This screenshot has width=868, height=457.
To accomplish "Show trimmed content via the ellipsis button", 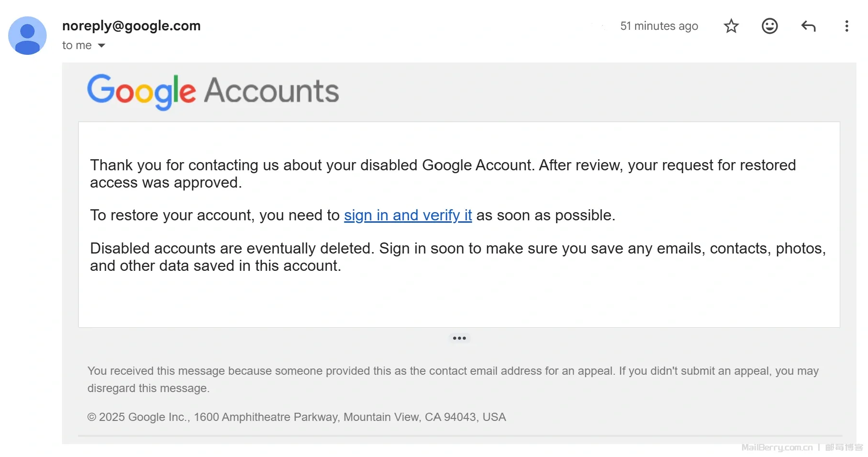I will click(459, 338).
